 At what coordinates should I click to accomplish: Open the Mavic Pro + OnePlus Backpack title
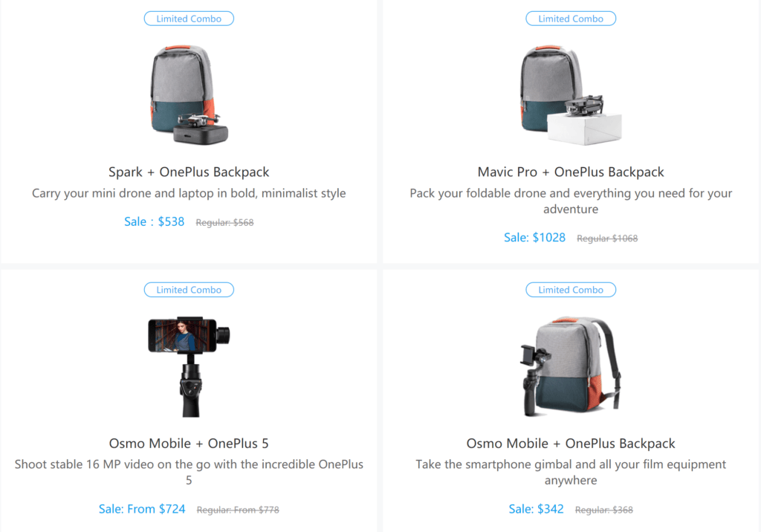pyautogui.click(x=571, y=172)
